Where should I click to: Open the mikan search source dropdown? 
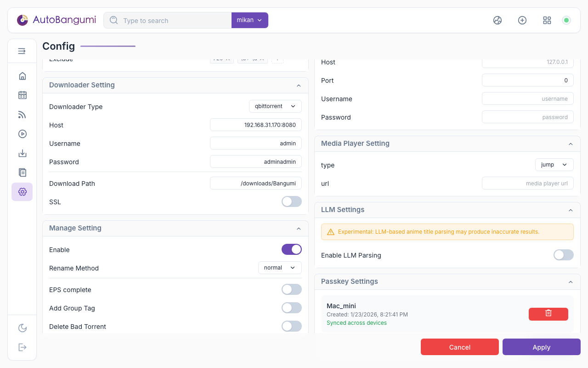pyautogui.click(x=249, y=20)
